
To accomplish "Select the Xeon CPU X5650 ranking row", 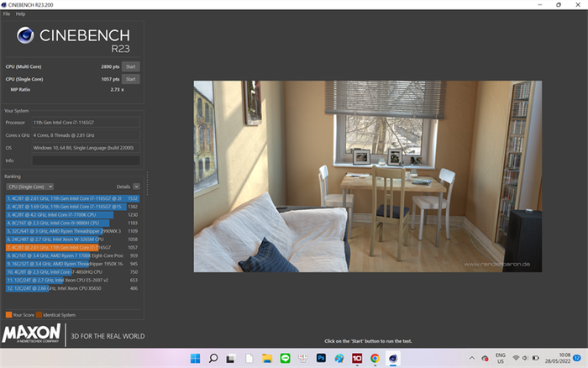I will click(x=72, y=288).
